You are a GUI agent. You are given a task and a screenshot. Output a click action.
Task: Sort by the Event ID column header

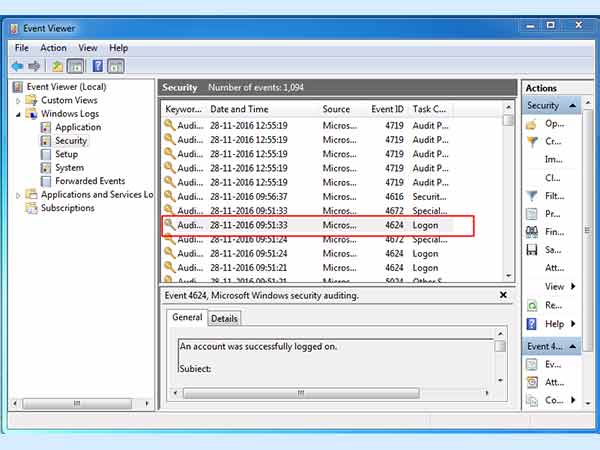coord(390,109)
